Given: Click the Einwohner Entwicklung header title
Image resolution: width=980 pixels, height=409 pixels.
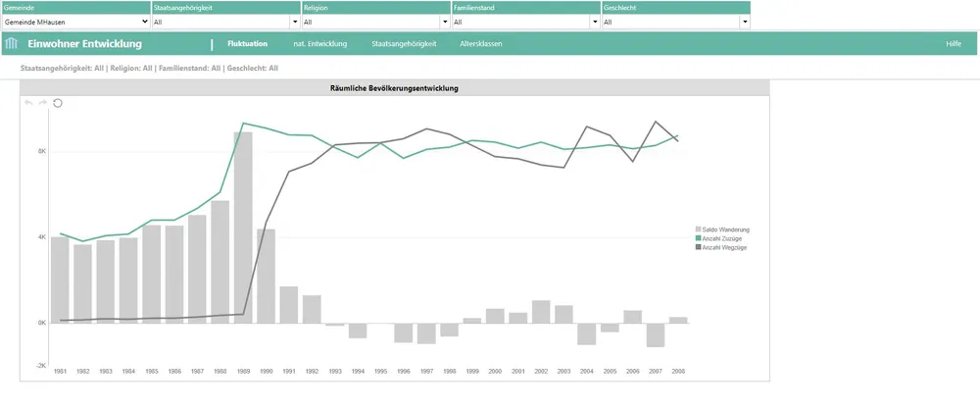Looking at the screenshot, I should click(x=84, y=44).
